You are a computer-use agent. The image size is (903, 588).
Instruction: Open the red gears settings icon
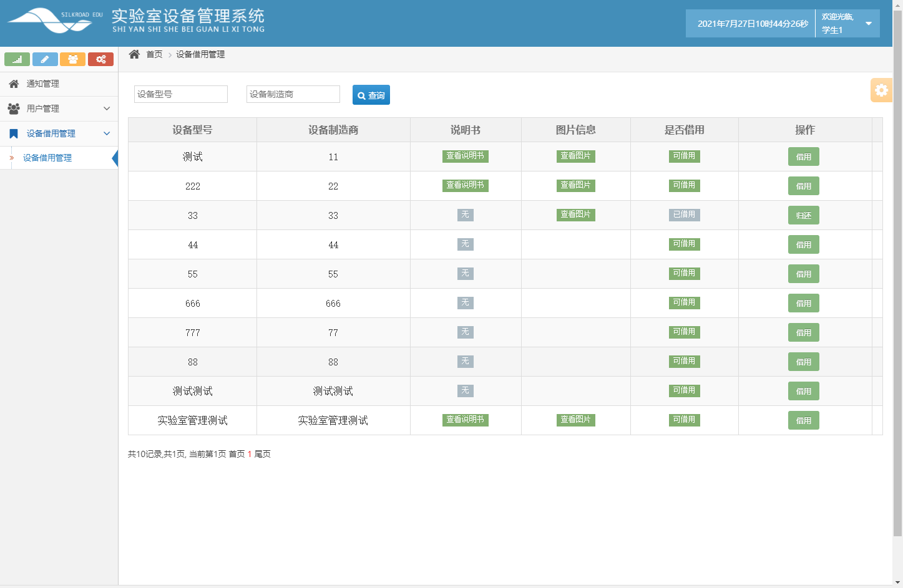100,59
